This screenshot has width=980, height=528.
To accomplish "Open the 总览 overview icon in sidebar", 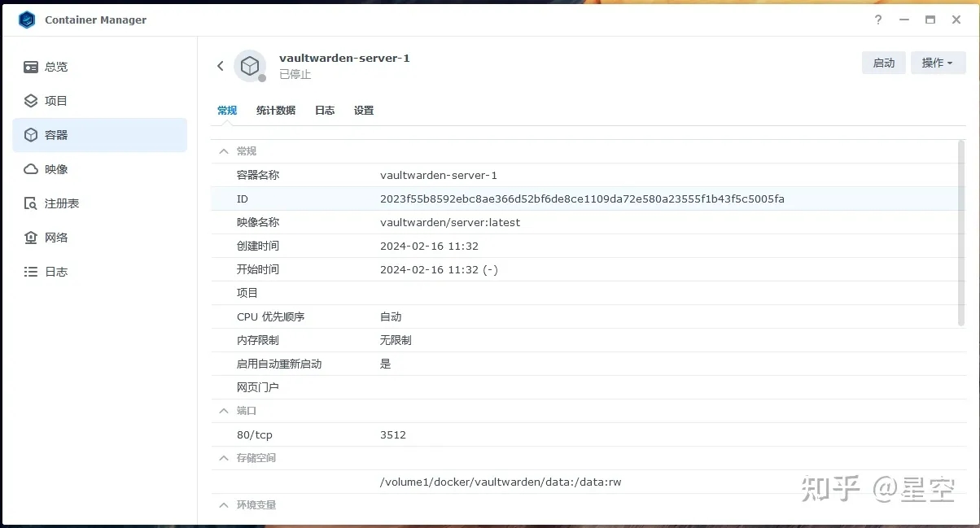I will (31, 67).
